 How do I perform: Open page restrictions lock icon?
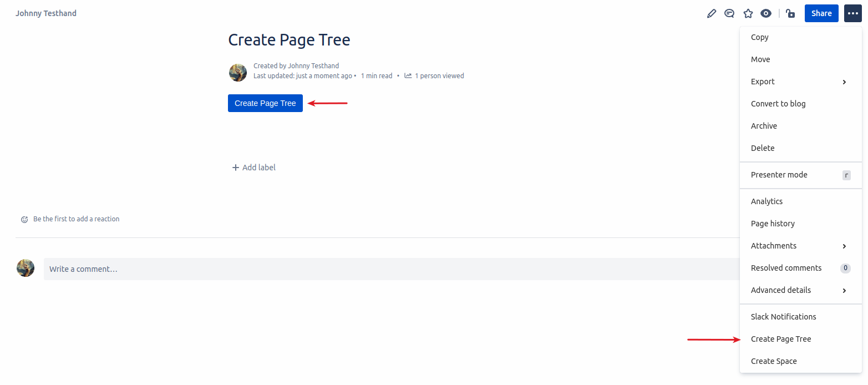click(x=790, y=13)
